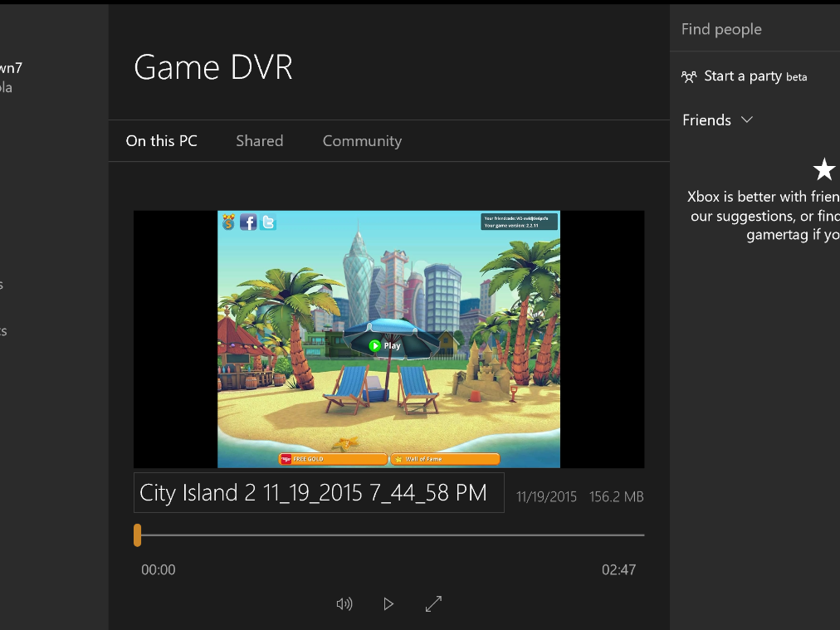Image resolution: width=840 pixels, height=630 pixels.
Task: Click the FREE GOLD button in the preview
Action: (333, 459)
